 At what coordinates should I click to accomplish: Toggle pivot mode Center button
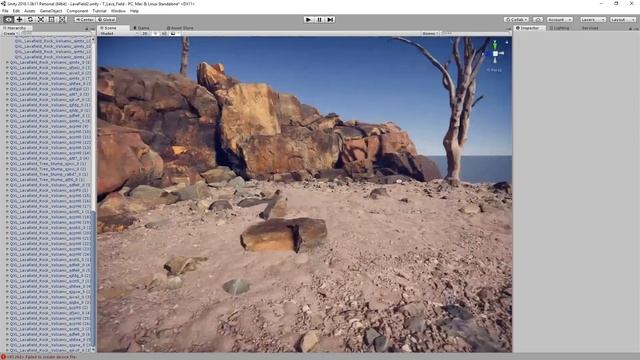85,20
